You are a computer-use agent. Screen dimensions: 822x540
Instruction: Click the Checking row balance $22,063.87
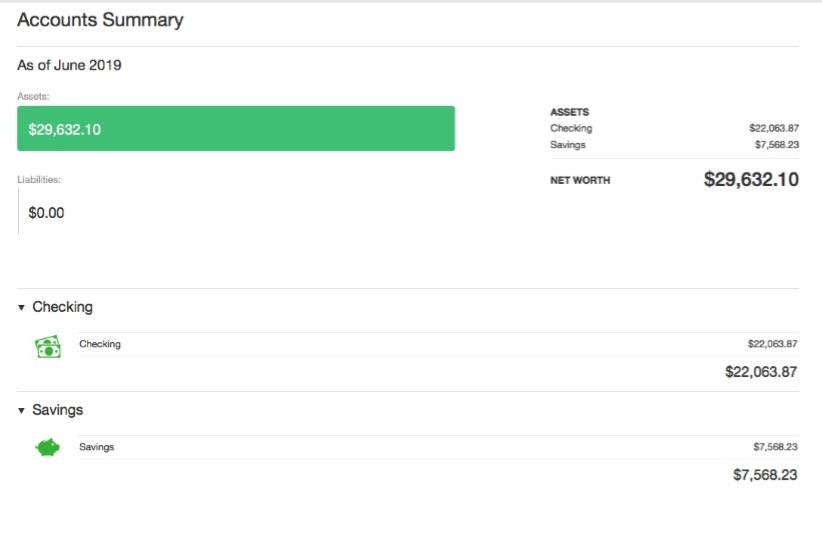[772, 344]
